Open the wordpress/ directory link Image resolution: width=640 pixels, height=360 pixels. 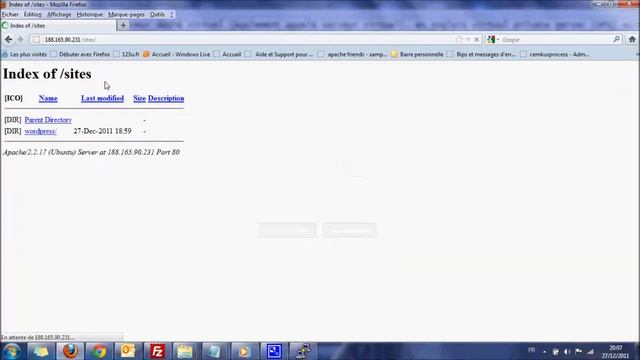(x=40, y=131)
